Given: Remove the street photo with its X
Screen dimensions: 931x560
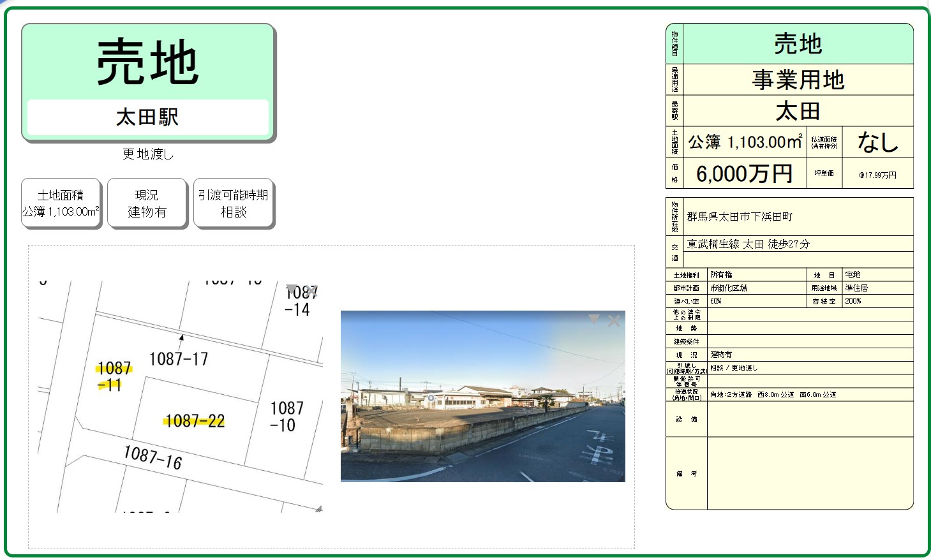Looking at the screenshot, I should tap(614, 321).
